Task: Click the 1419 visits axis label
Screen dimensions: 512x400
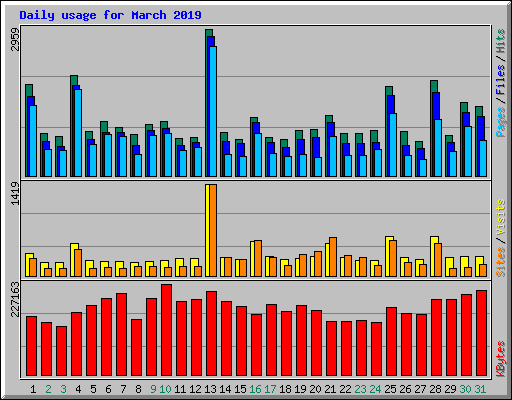Action: coord(15,194)
